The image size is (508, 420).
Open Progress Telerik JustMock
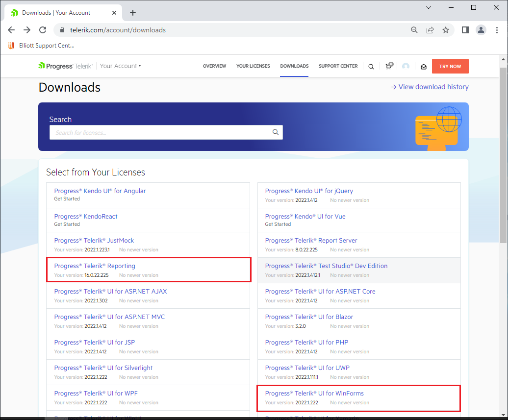point(94,241)
